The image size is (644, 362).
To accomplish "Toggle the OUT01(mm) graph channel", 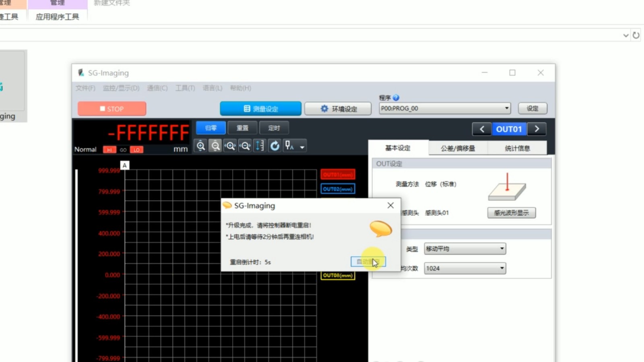I will [x=338, y=175].
